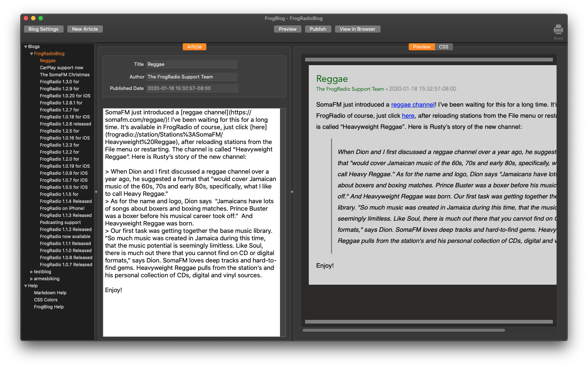This screenshot has height=368, width=588.
Task: Open 'FrogRadio 1.2.9 for' article
Action: [x=60, y=89]
